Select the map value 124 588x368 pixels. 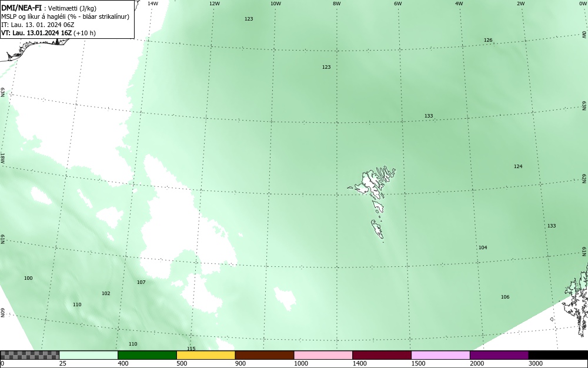(518, 166)
